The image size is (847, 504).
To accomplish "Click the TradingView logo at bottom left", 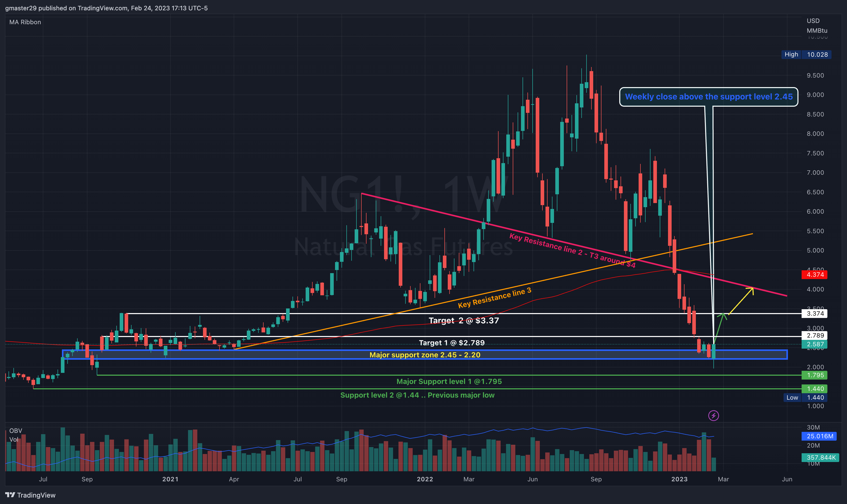I will (x=30, y=495).
